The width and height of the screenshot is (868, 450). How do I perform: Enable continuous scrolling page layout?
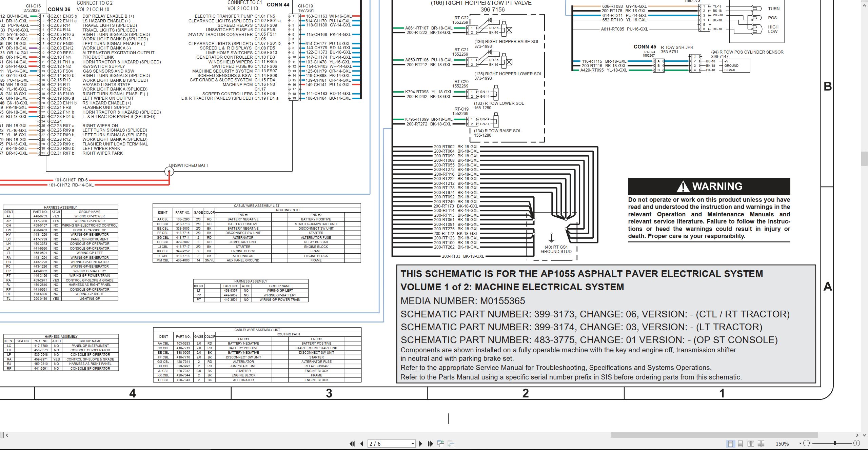(741, 444)
